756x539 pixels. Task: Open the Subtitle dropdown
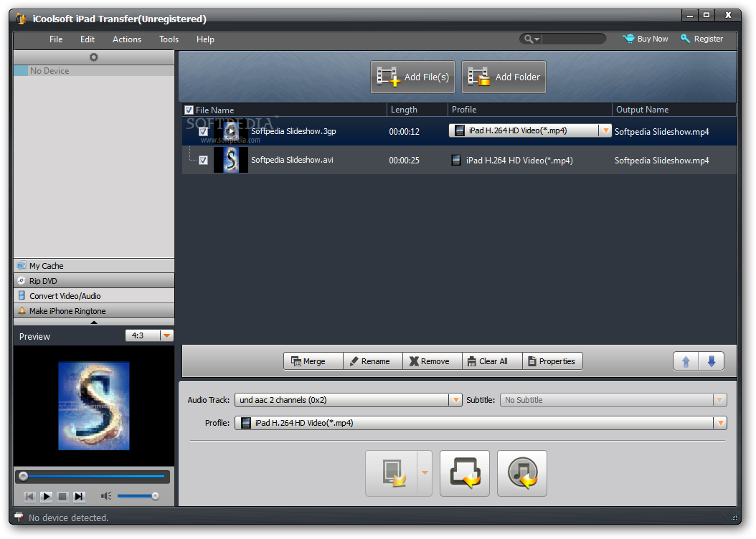click(613, 400)
